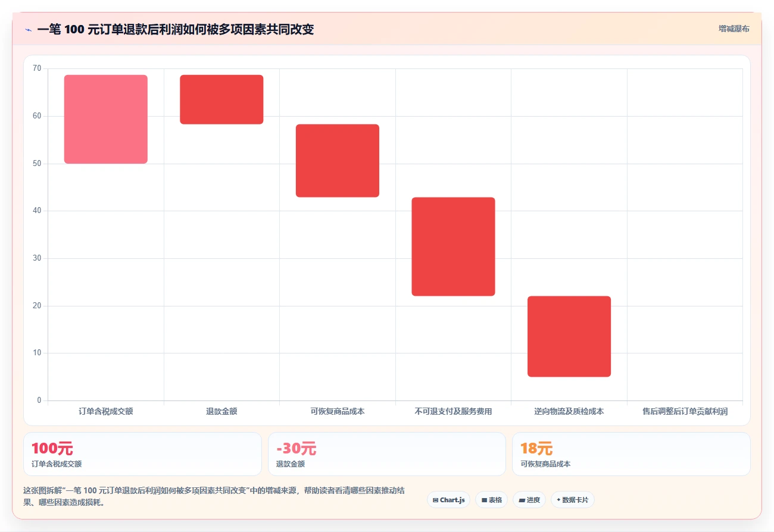Click the y-axis tick value 0
The image size is (774, 532).
tap(39, 400)
